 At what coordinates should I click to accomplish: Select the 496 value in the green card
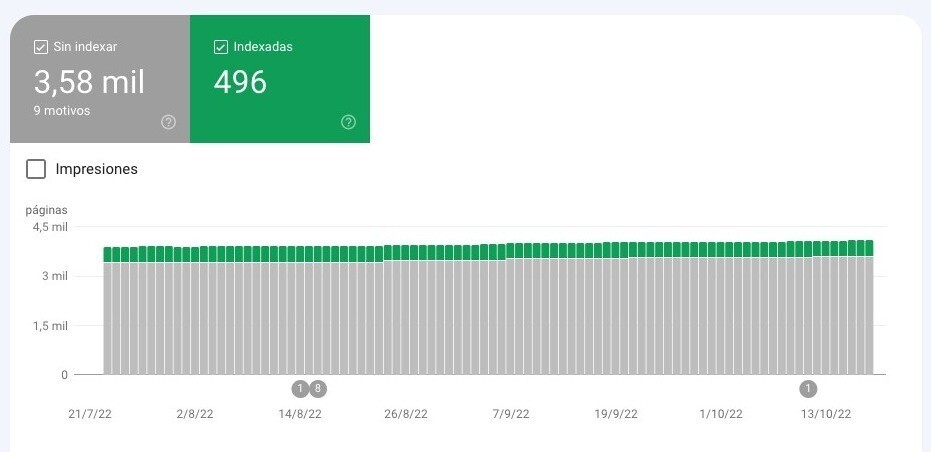(240, 81)
